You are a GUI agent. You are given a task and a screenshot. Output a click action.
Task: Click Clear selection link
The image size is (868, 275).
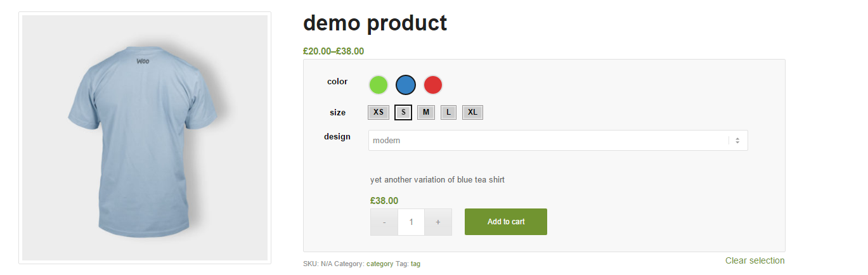tap(755, 260)
